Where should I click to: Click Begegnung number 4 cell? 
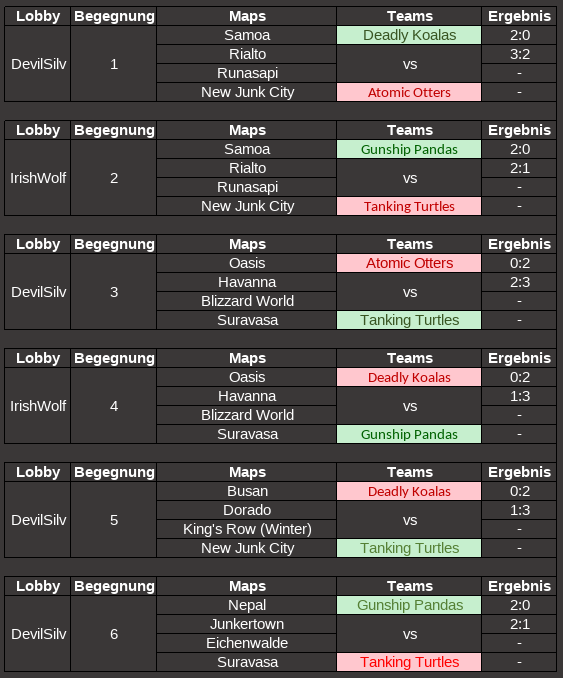click(x=113, y=406)
